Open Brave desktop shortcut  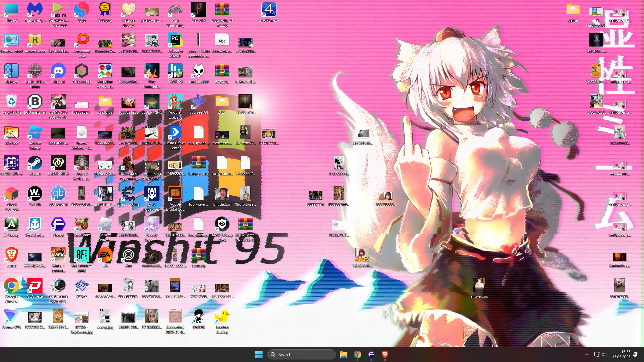(12, 258)
